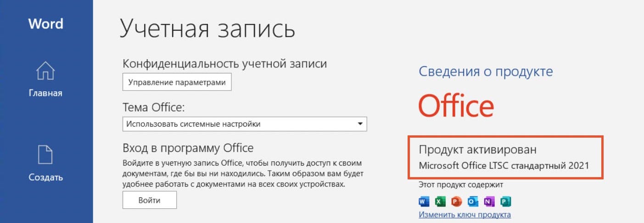
Task: Click the Сведения о продукте heading
Action: [486, 72]
